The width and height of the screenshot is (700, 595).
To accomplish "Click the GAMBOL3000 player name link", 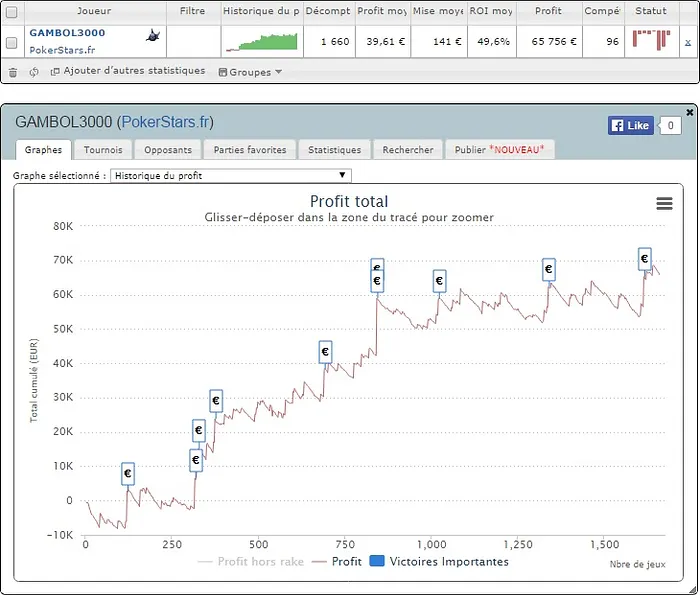I will click(67, 33).
